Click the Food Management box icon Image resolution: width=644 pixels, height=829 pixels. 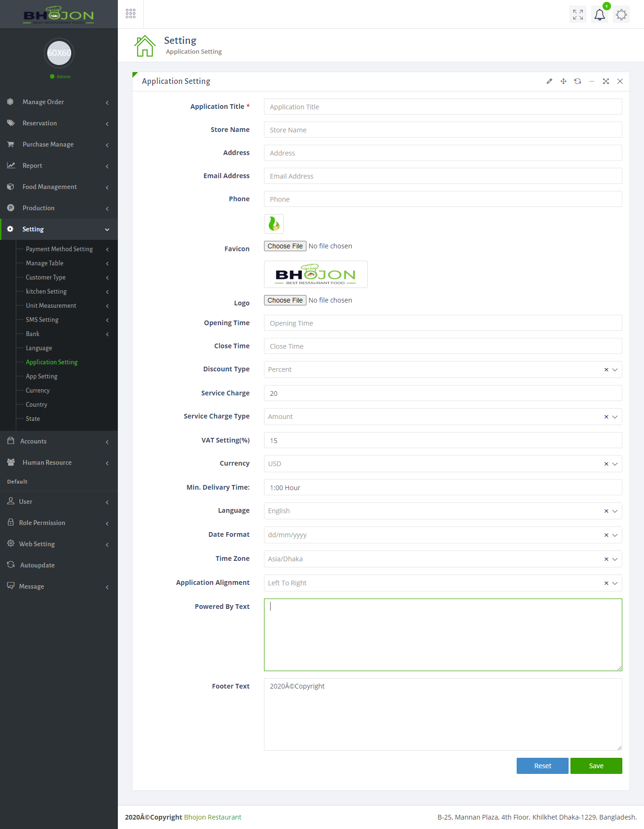click(x=10, y=186)
